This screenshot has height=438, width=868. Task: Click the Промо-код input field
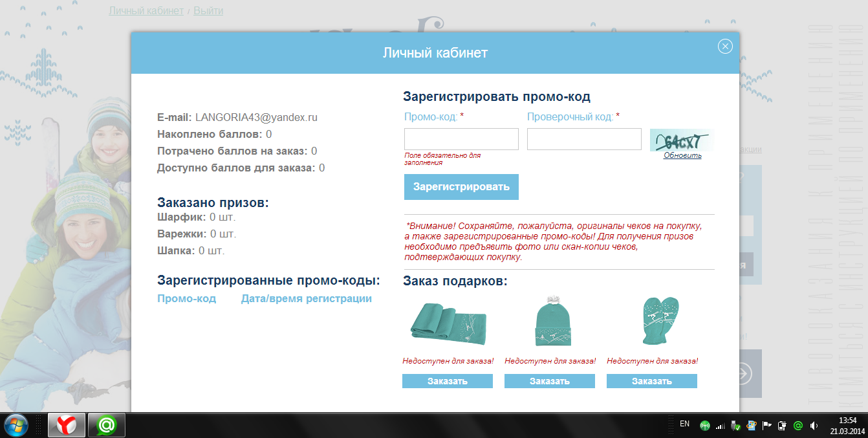point(461,139)
